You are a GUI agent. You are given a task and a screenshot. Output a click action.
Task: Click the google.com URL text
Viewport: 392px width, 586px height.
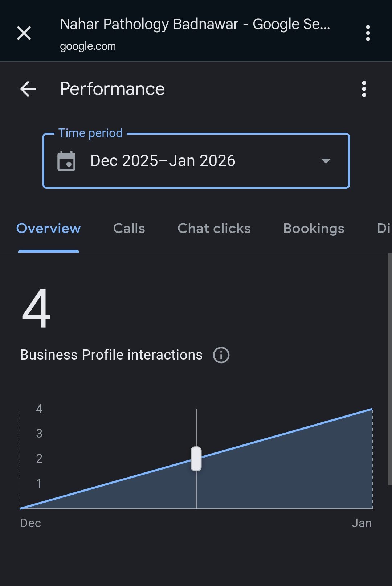(x=88, y=46)
